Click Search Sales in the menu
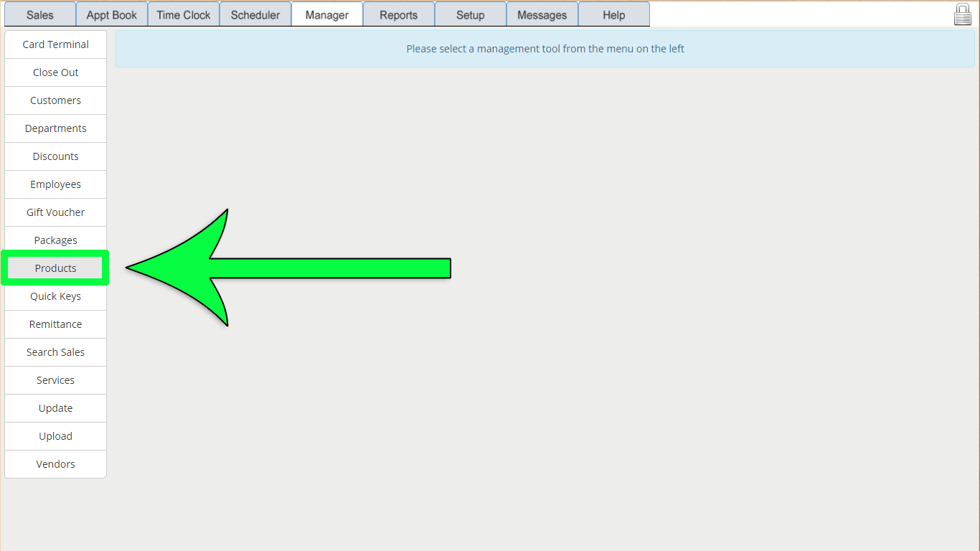Viewport: 980px width, 551px height. 55,352
